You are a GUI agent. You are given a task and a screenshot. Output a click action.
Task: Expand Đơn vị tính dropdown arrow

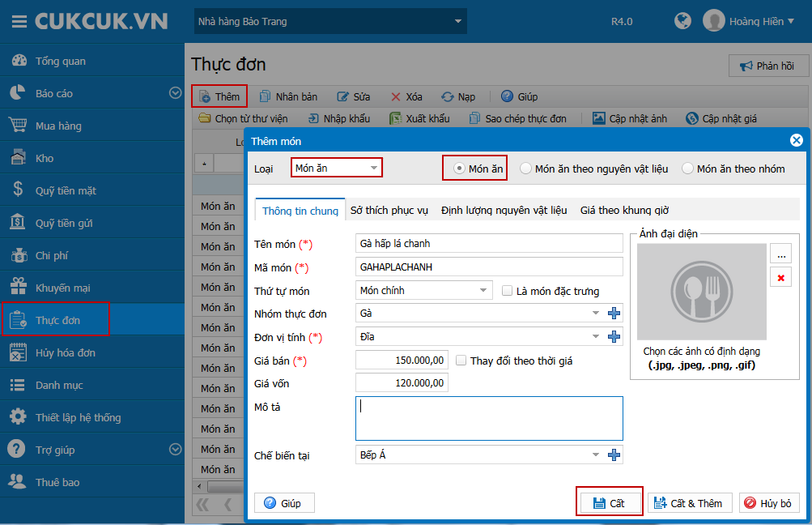596,336
